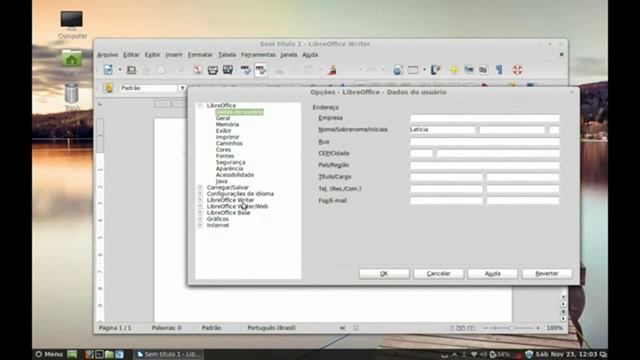640x360 pixels.
Task: Click the Ajuda button in dialog
Action: (x=493, y=274)
